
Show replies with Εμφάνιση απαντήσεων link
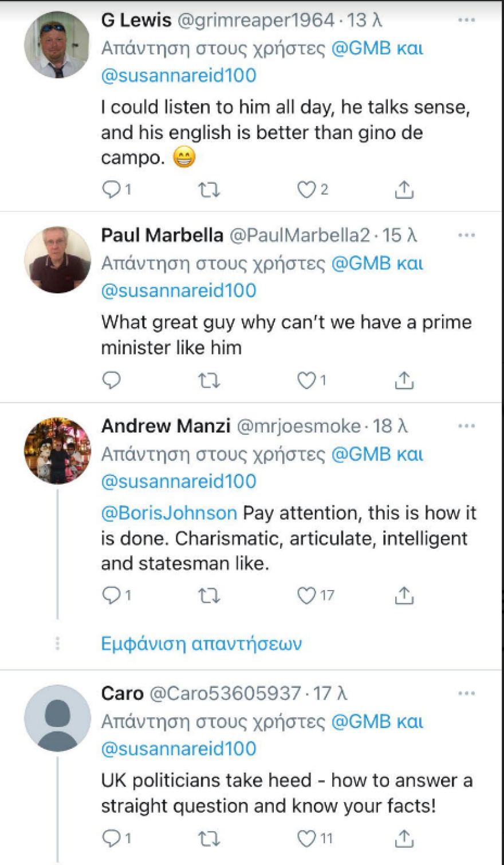pyautogui.click(x=201, y=644)
